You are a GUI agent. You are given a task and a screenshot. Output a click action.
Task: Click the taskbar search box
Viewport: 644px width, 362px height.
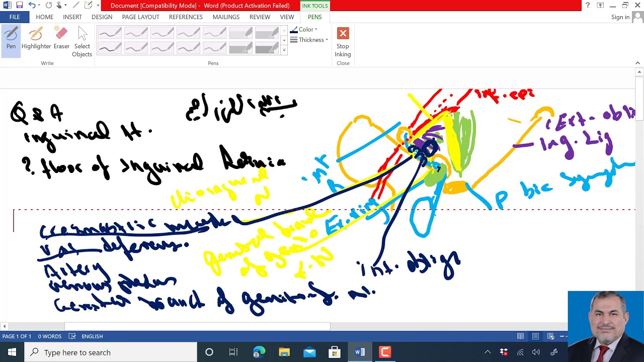click(111, 352)
